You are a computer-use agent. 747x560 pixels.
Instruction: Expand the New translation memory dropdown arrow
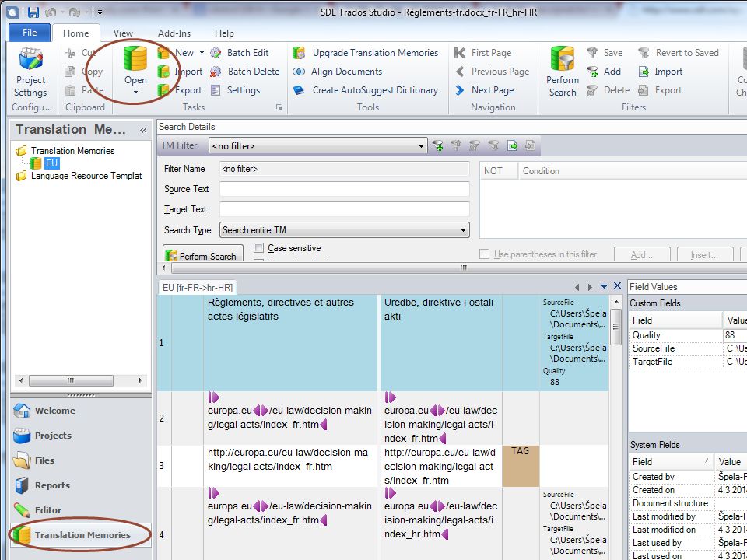point(202,53)
